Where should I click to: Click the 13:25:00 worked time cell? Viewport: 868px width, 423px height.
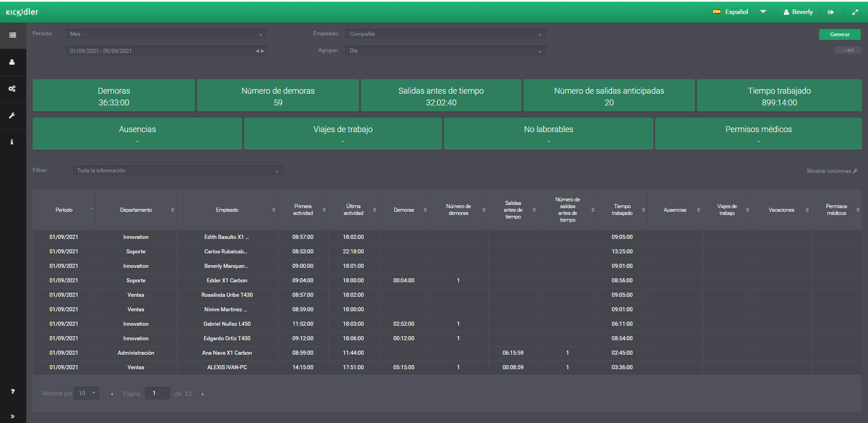pos(622,252)
